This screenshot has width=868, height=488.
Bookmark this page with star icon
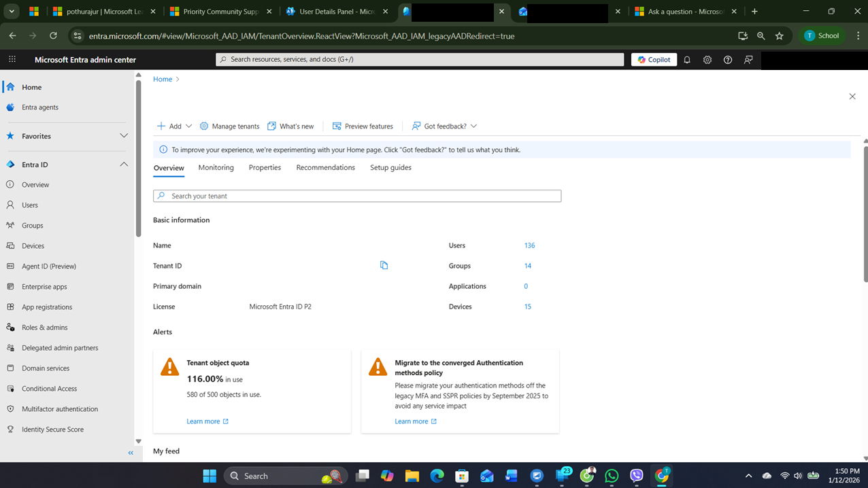[x=780, y=36]
